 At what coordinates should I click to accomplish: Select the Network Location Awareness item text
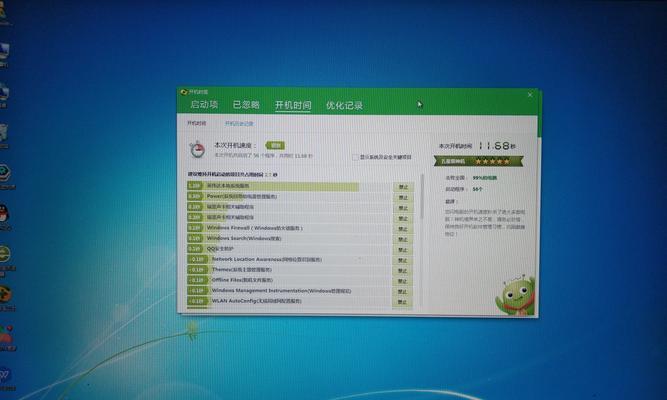267,259
